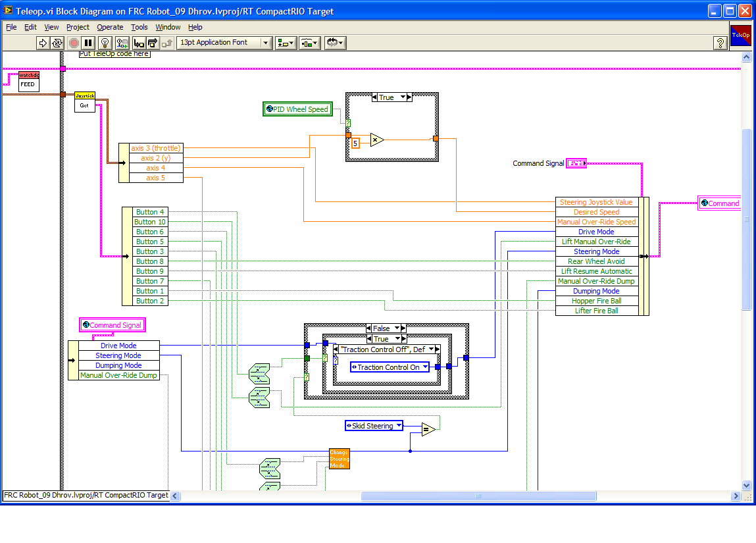
Task: Click the Step Into toolbar icon
Action: pos(139,43)
